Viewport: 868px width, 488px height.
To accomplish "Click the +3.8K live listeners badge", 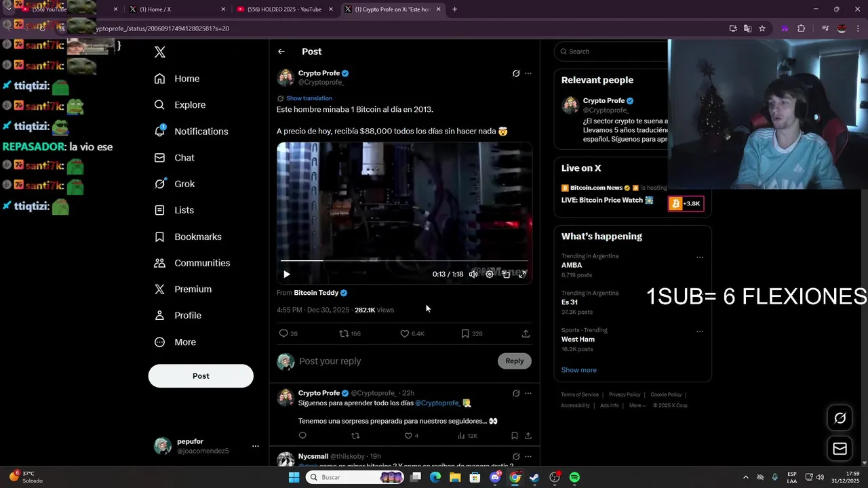I will pyautogui.click(x=686, y=203).
